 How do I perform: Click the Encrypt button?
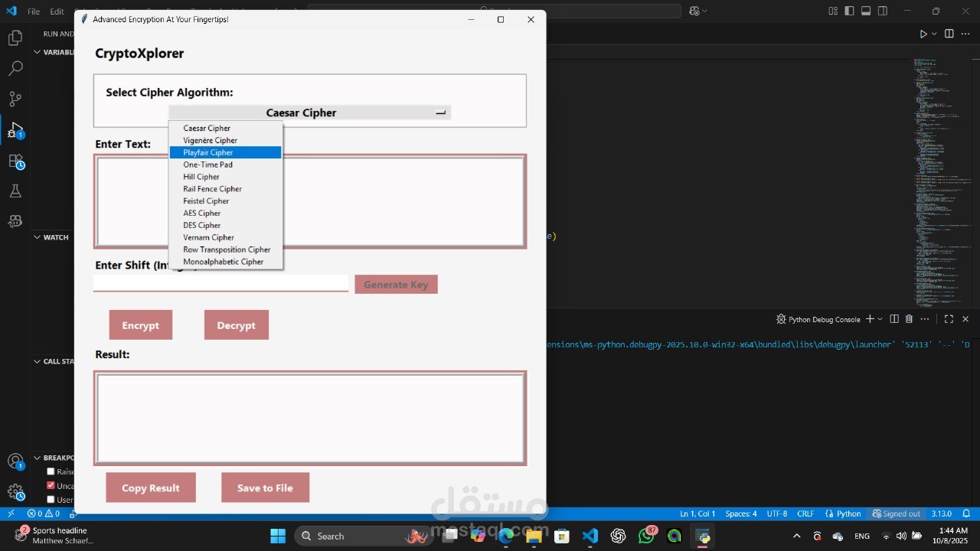[141, 325]
